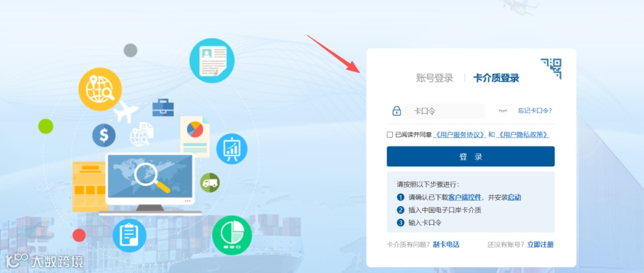Click the briefcase icon

tap(163, 107)
